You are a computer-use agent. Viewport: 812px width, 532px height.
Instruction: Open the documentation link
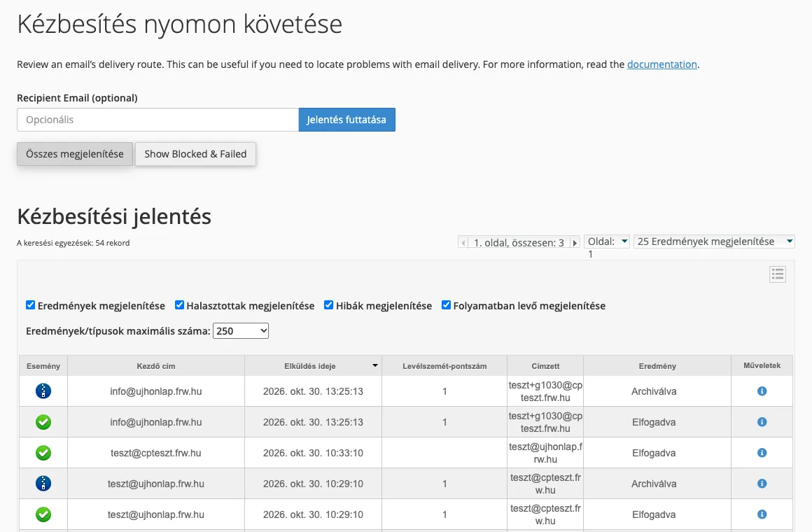pyautogui.click(x=661, y=64)
